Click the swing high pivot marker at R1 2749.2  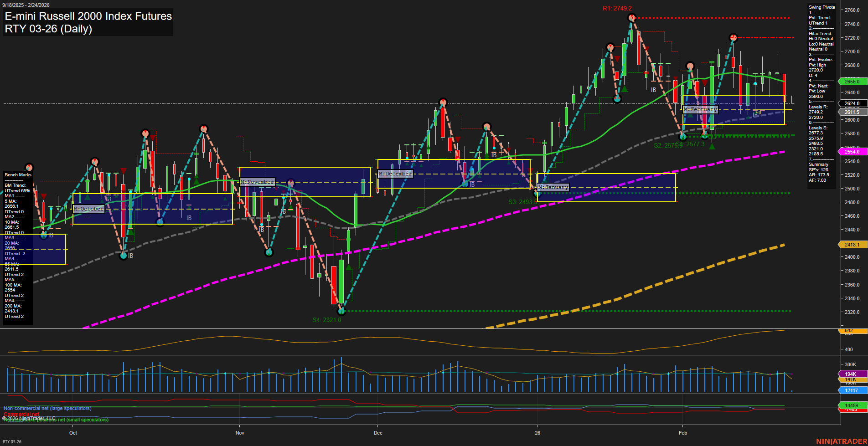pos(631,17)
